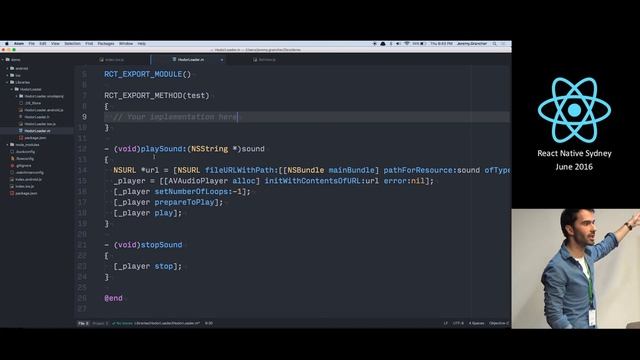Open the Window menu

126,44
